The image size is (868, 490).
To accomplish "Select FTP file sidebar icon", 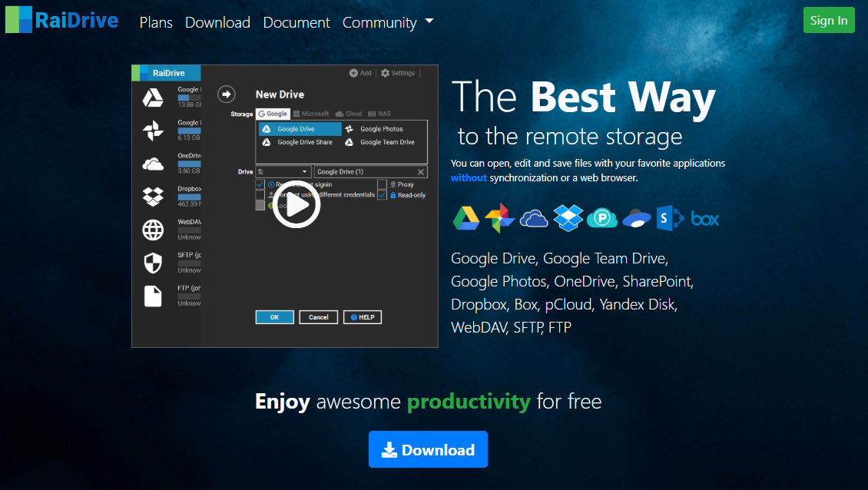I will pyautogui.click(x=153, y=296).
